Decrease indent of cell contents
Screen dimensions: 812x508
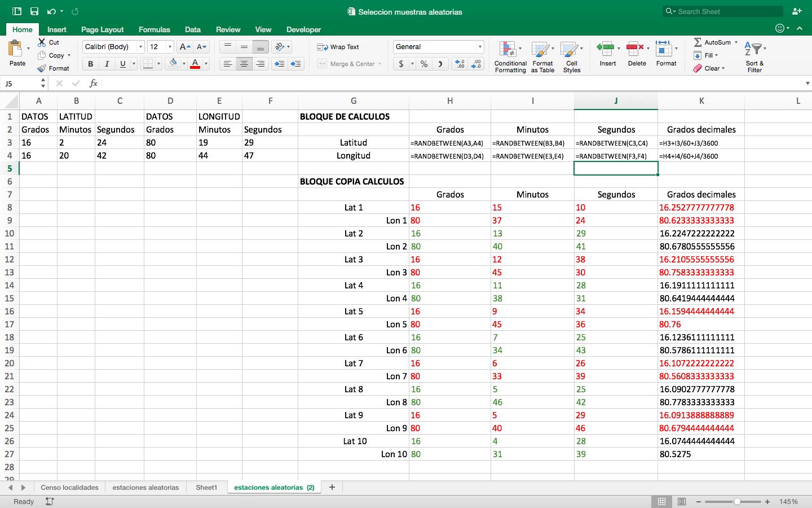(279, 64)
